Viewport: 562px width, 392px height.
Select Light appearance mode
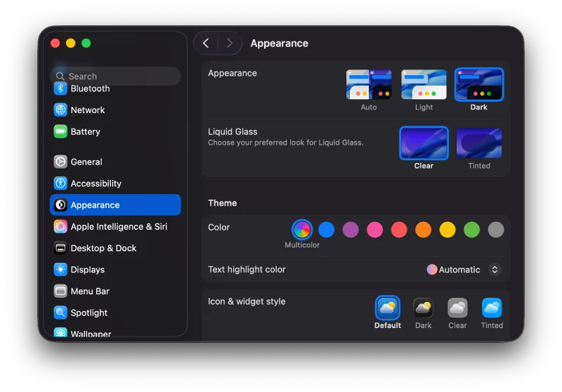tap(424, 85)
